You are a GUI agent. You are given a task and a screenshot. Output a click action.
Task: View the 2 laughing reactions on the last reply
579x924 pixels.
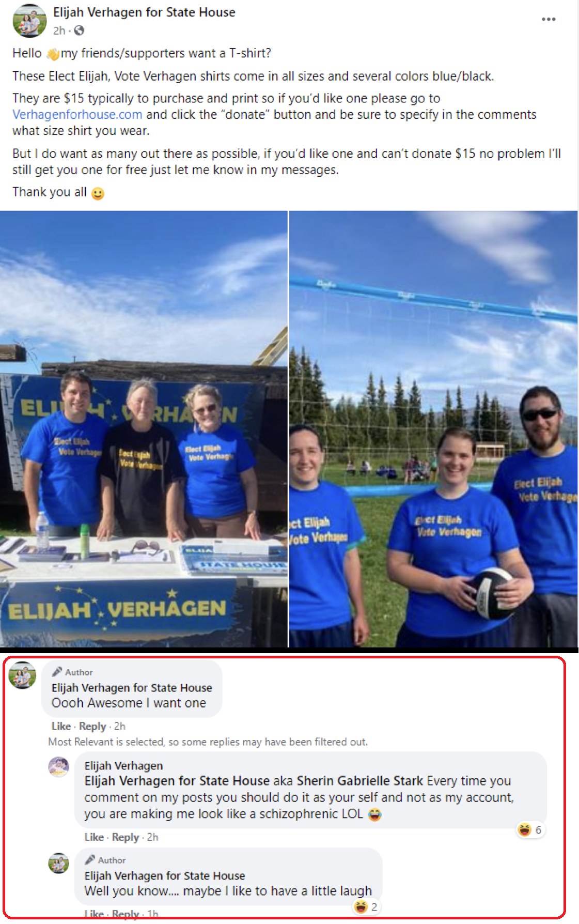[366, 907]
